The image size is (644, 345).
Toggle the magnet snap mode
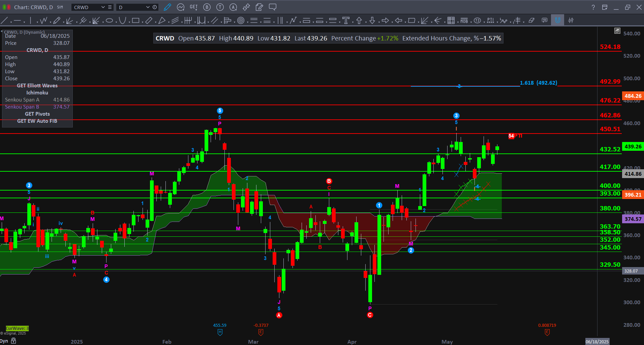[557, 20]
